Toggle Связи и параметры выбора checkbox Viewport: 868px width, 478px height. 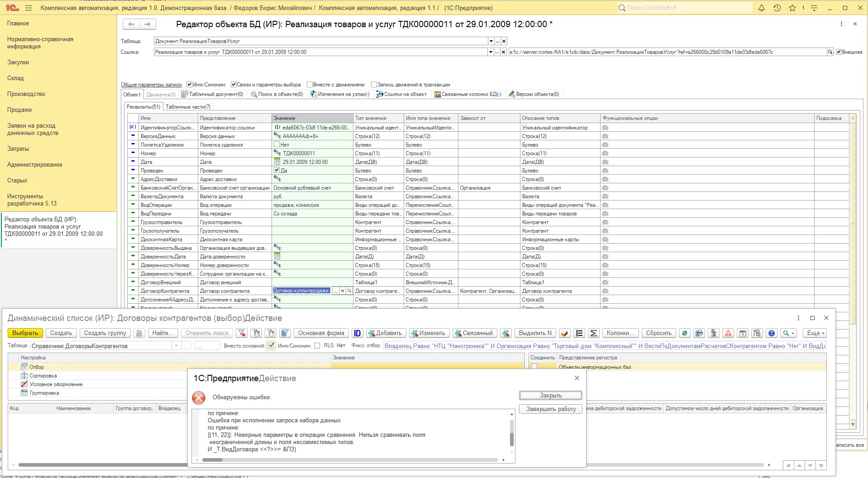234,85
